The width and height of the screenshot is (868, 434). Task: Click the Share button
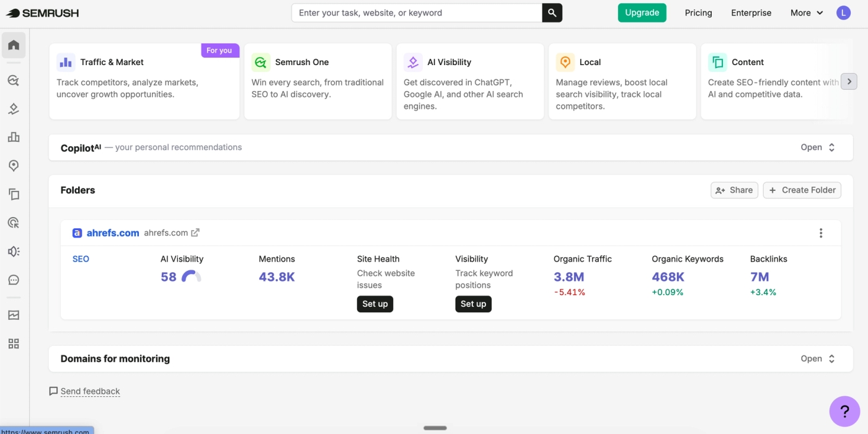(x=734, y=190)
